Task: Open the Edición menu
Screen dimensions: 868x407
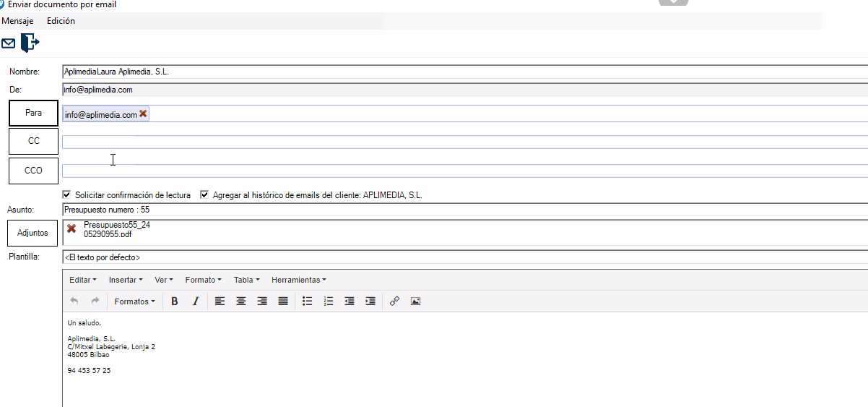Action: [61, 21]
